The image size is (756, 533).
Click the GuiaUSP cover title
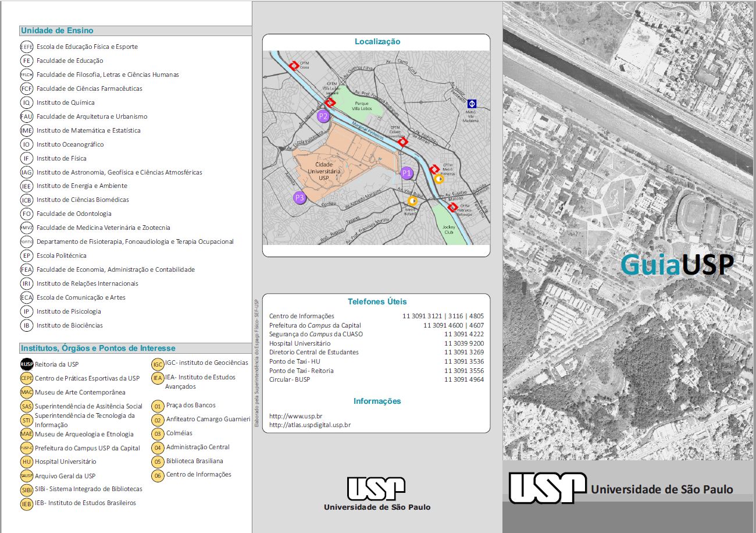click(677, 265)
